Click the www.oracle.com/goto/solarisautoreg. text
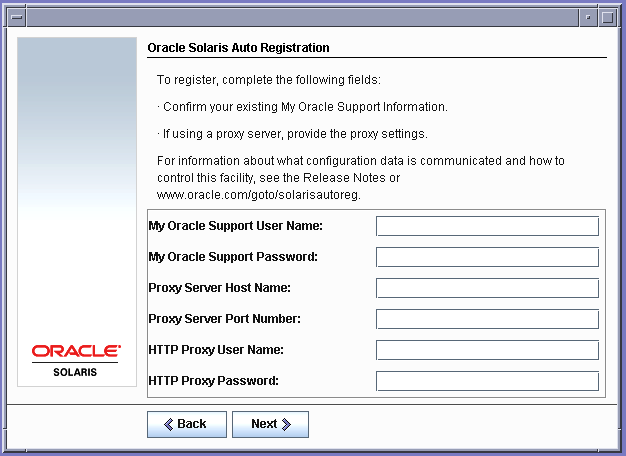 point(259,195)
